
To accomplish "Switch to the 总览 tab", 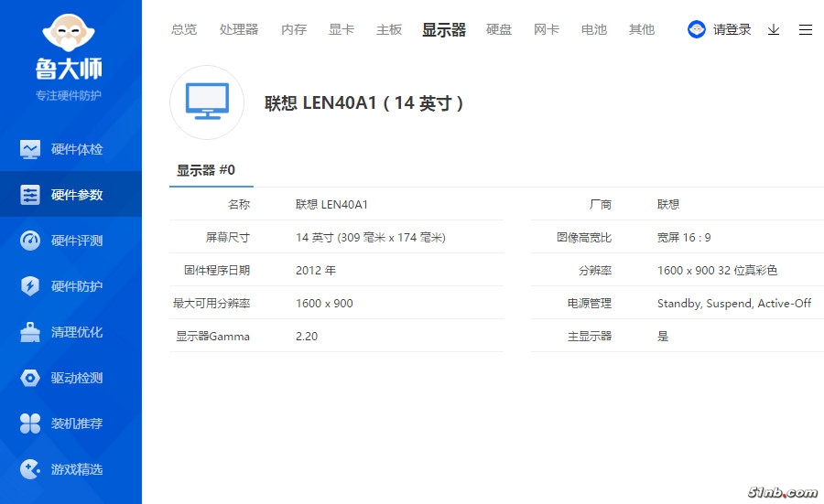I will 184,29.
